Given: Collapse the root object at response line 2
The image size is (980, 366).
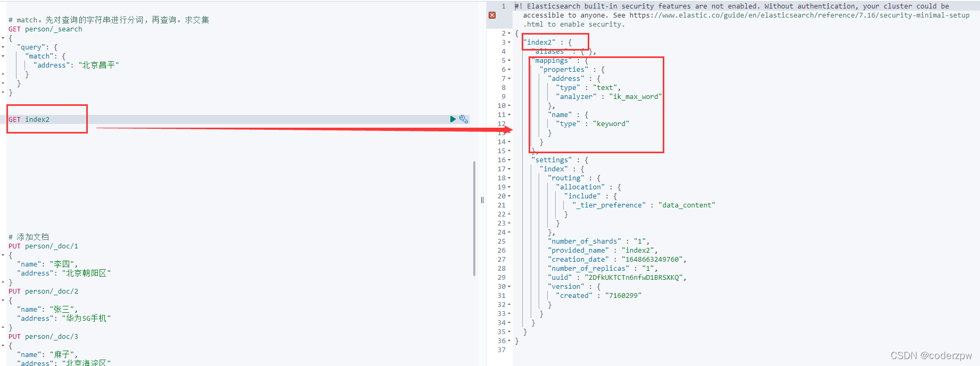Looking at the screenshot, I should (x=509, y=34).
